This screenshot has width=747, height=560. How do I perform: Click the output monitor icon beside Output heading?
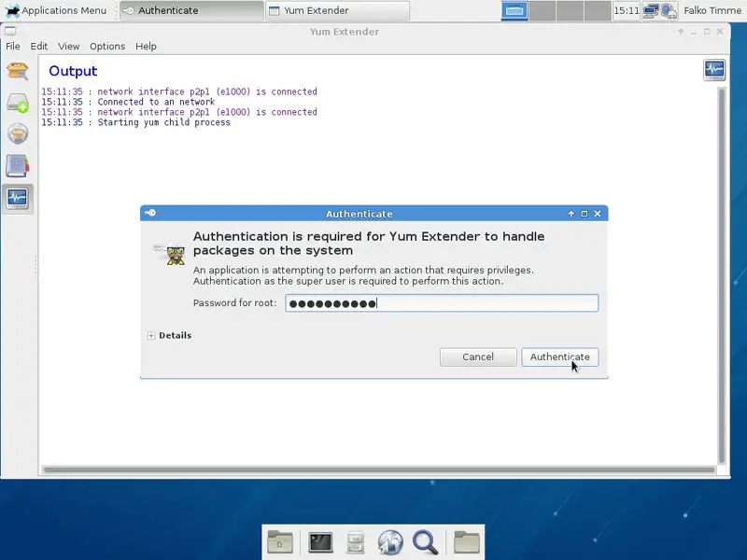(x=714, y=70)
